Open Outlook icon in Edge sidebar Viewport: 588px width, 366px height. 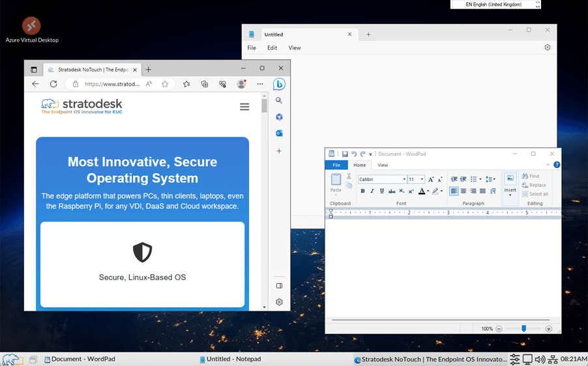click(279, 134)
